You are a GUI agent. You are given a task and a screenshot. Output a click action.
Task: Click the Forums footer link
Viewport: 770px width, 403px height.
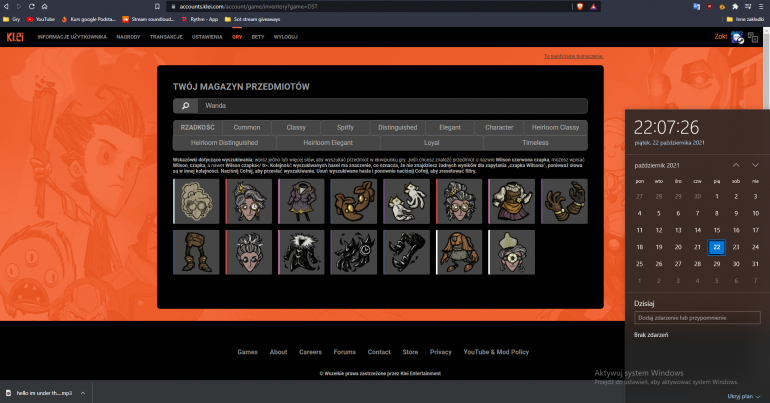(x=345, y=352)
